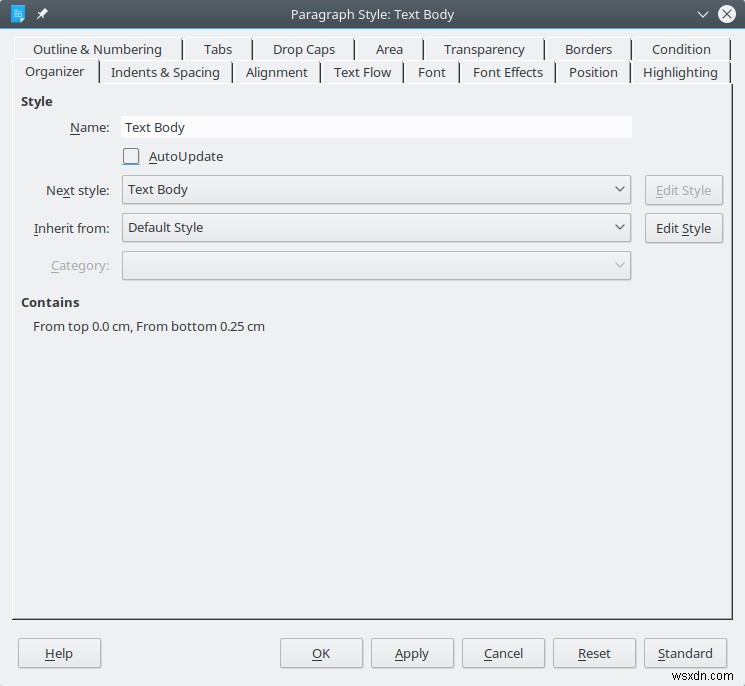
Task: Open the Area tab
Action: (x=389, y=49)
